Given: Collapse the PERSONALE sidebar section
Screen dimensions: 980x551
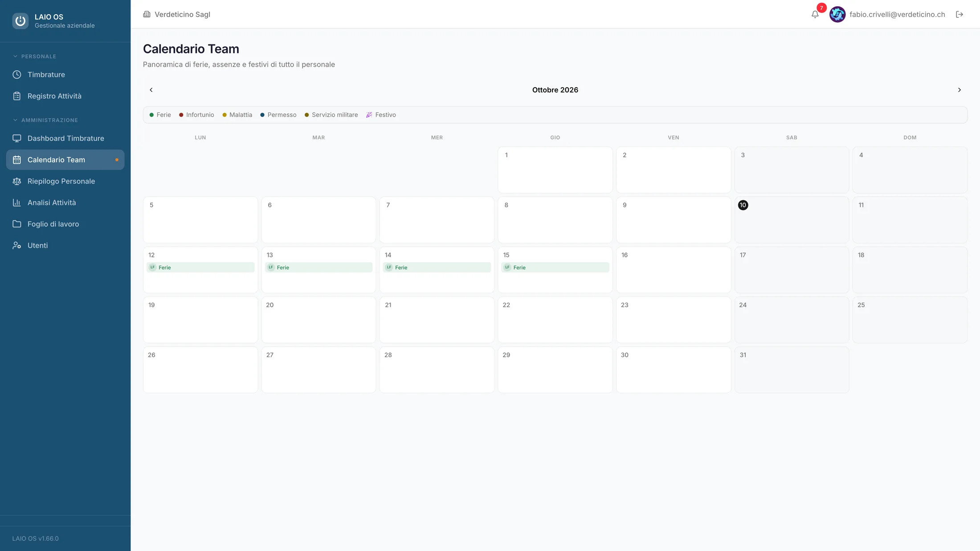Looking at the screenshot, I should [x=34, y=57].
